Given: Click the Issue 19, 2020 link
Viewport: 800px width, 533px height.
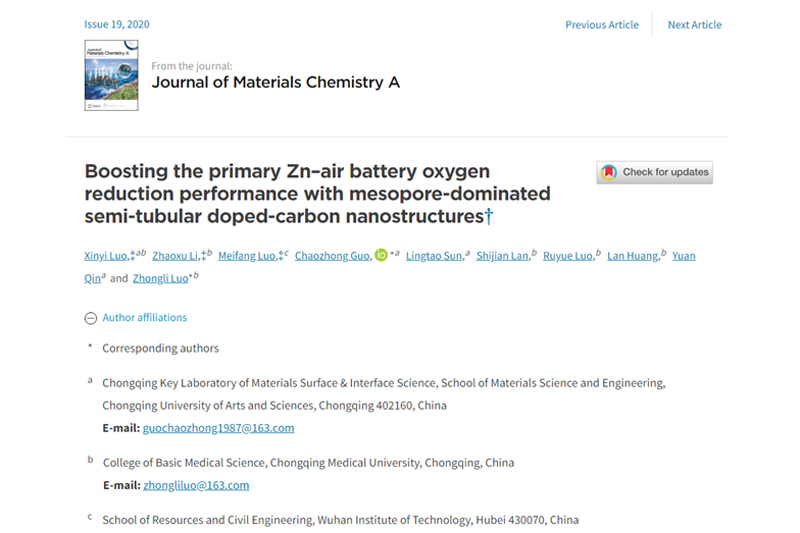Looking at the screenshot, I should click(117, 25).
